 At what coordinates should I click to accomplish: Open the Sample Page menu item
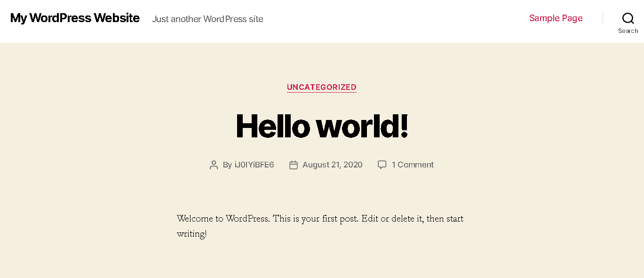point(556,18)
